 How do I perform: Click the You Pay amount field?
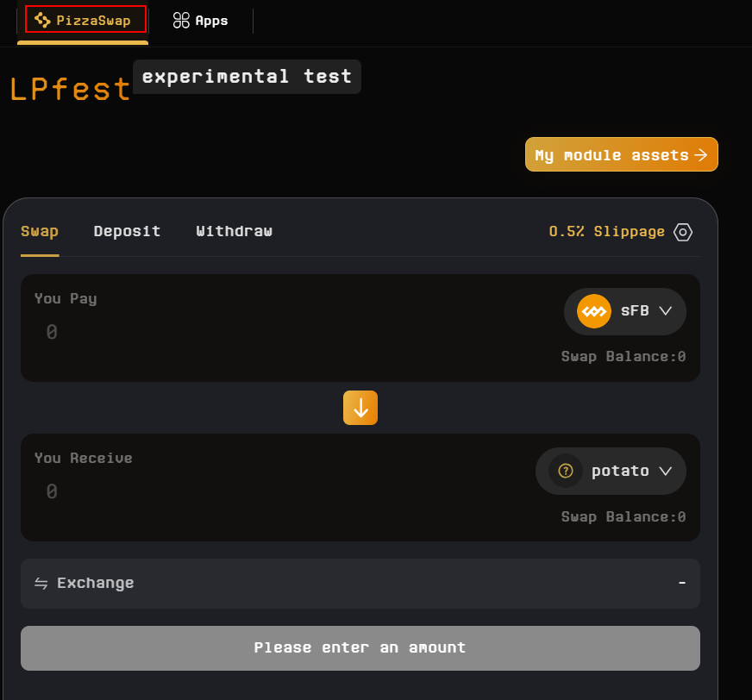172,332
